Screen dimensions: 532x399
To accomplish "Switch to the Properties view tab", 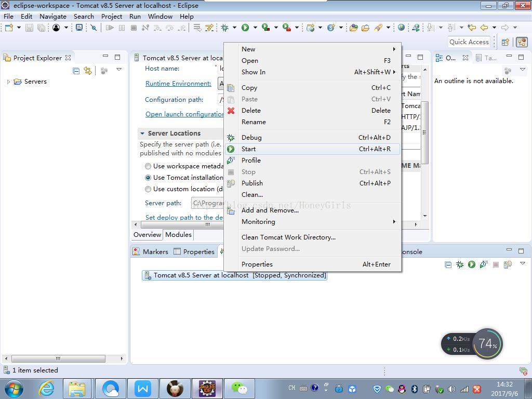I will (194, 252).
